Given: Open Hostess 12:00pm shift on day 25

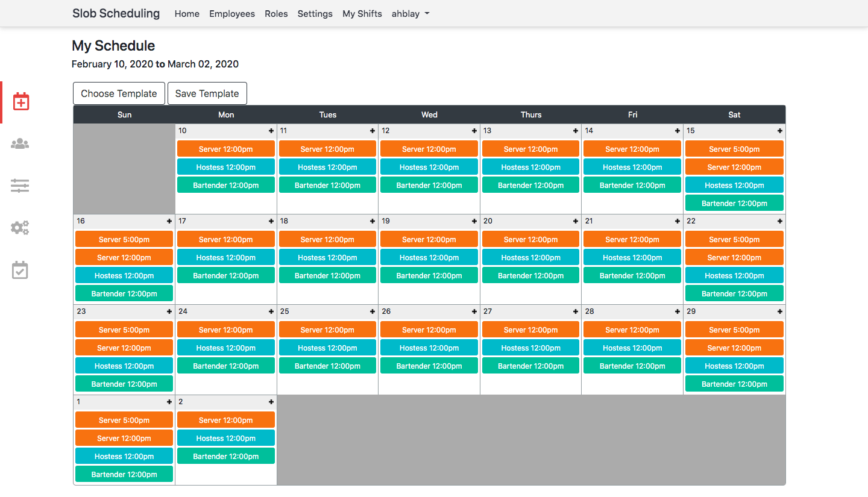Looking at the screenshot, I should [327, 348].
